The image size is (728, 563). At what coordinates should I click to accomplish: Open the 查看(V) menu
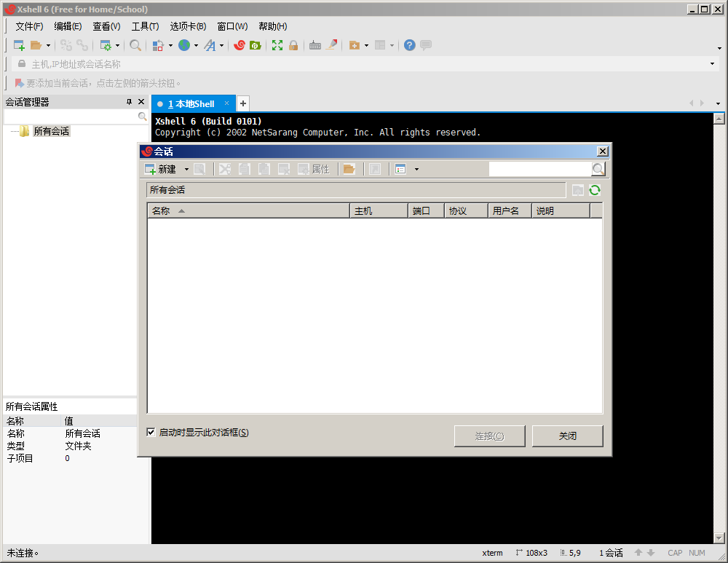[106, 26]
